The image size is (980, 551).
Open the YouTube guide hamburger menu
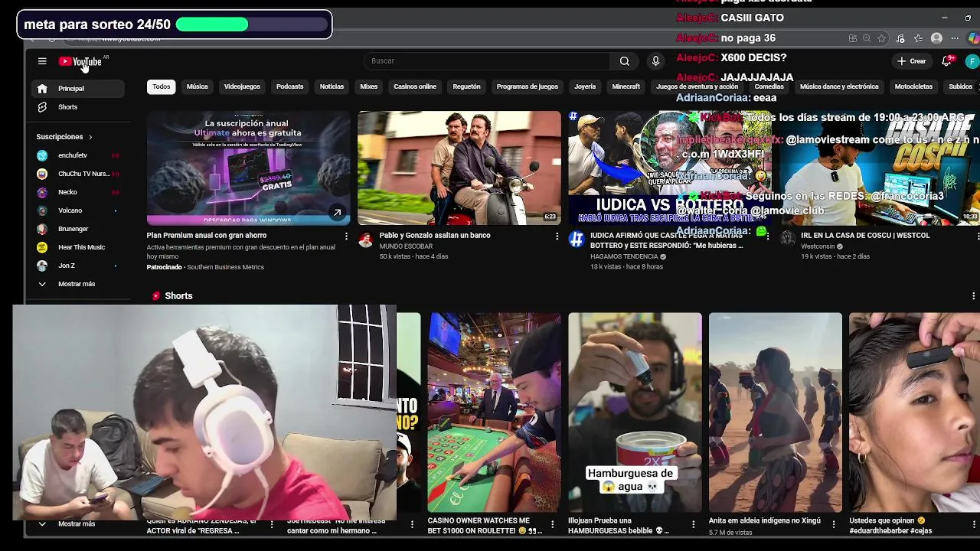(42, 61)
